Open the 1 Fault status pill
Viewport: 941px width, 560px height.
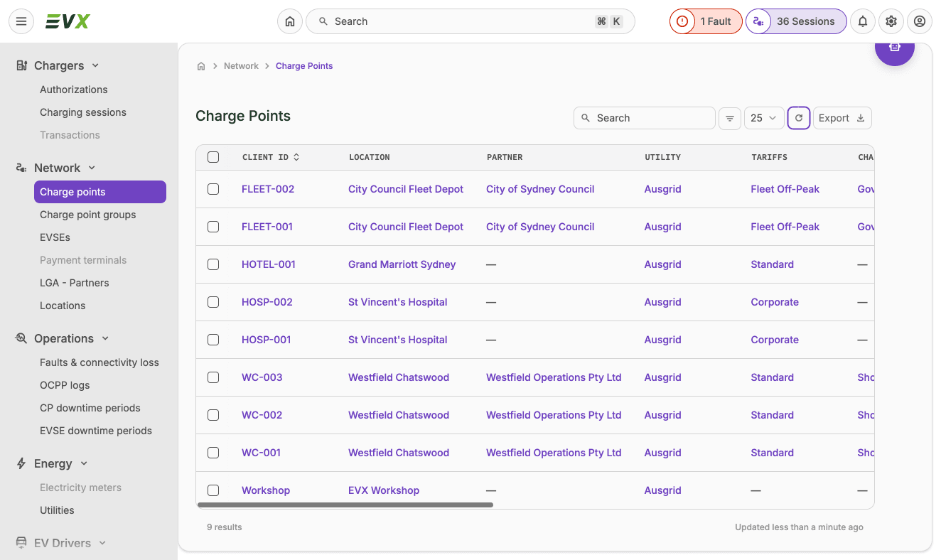click(706, 21)
